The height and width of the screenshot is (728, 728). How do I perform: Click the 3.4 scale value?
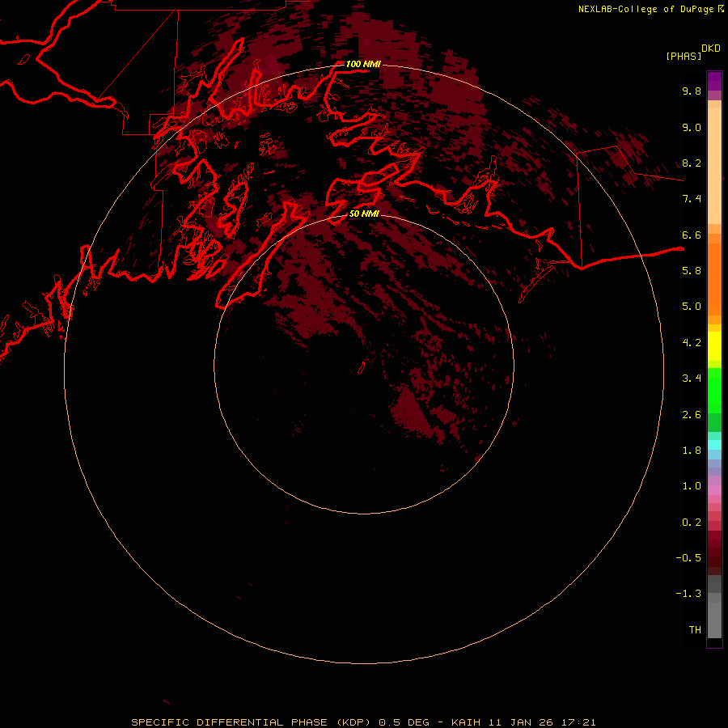click(x=692, y=379)
